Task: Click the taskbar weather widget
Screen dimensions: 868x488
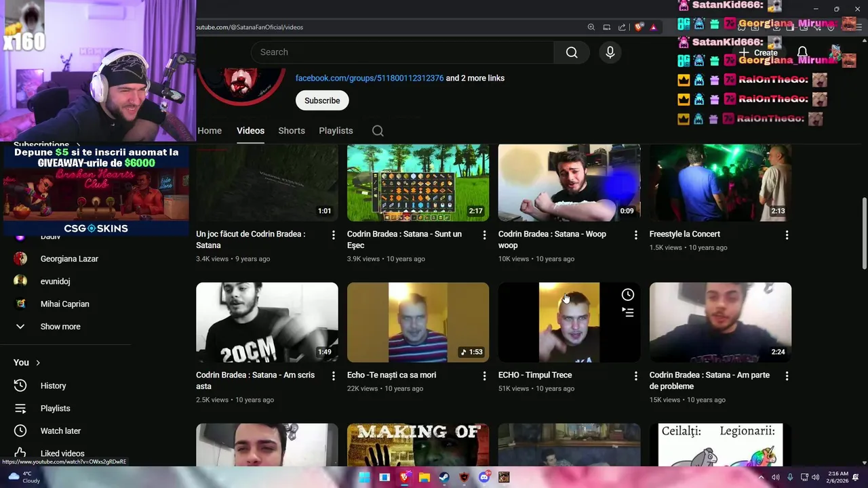Action: click(x=24, y=477)
